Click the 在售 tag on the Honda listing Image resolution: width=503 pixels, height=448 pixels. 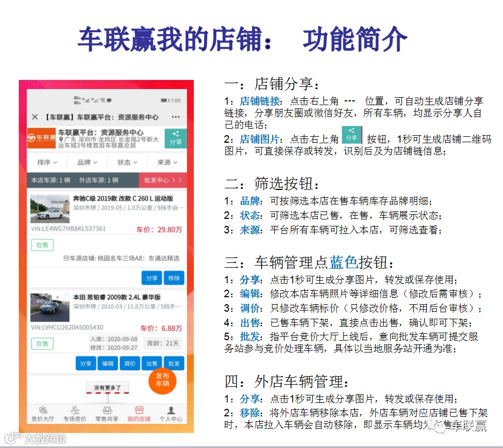[42, 344]
